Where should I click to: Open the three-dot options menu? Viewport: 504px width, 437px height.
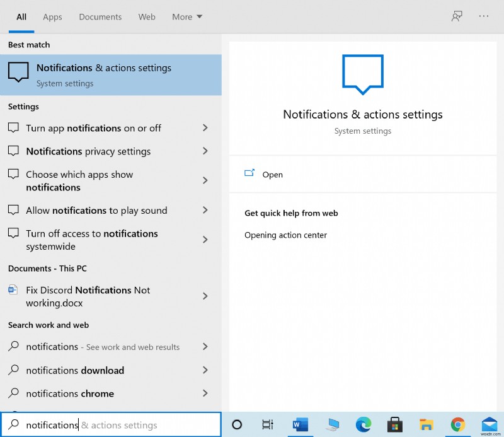click(x=484, y=16)
